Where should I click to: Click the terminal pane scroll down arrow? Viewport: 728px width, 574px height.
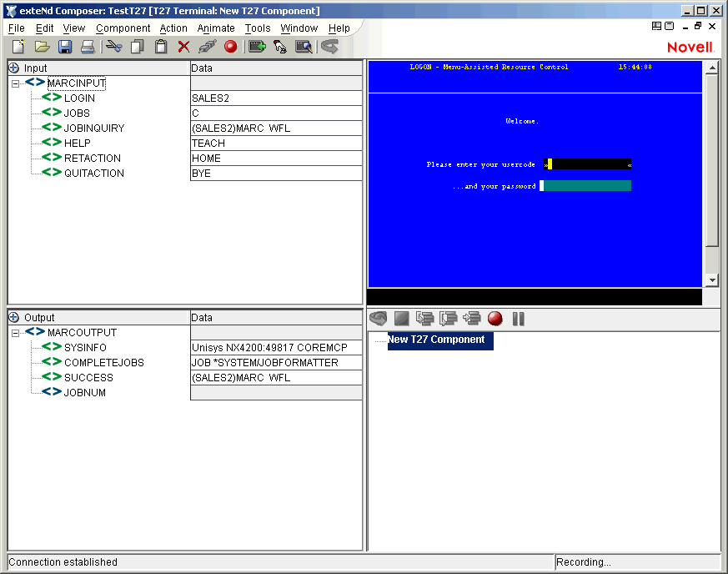pos(711,280)
